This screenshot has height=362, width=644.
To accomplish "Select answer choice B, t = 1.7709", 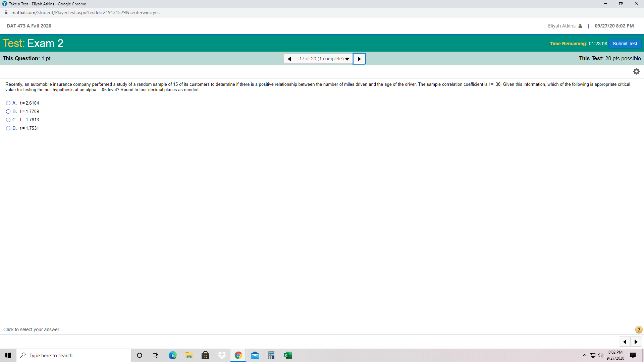I will tap(8, 111).
